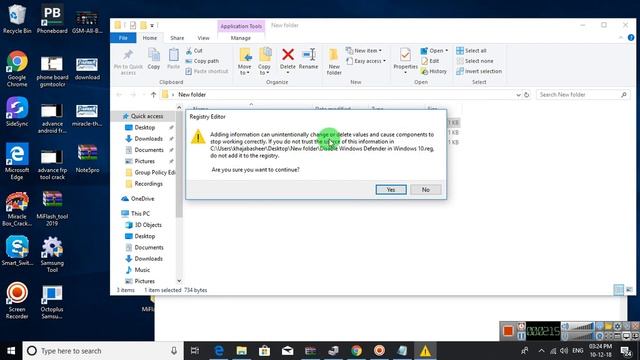Open the Explorer help icon

[631, 38]
